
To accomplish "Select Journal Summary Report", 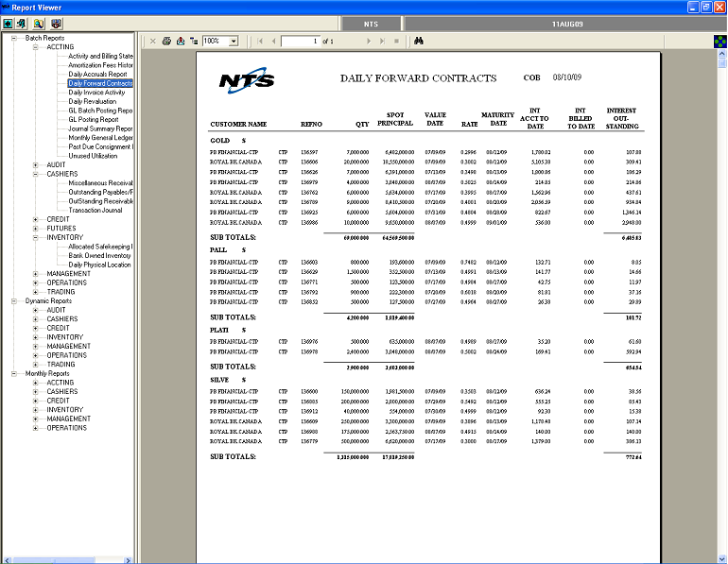I will (100, 128).
